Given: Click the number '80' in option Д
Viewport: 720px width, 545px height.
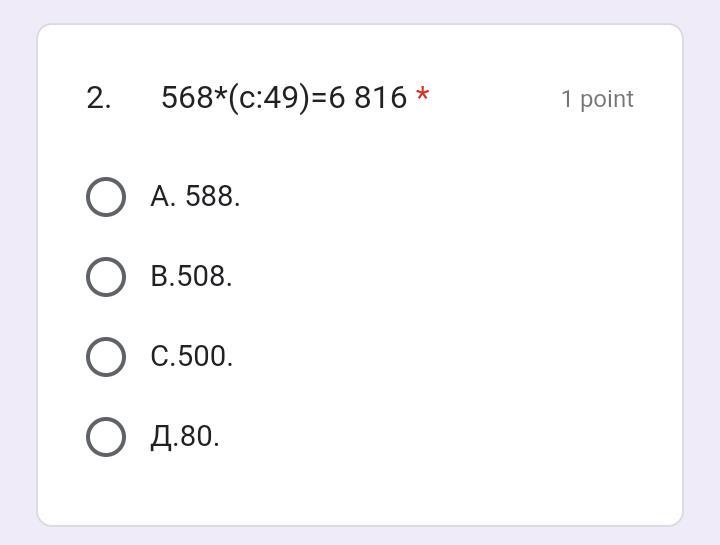Looking at the screenshot, I should [x=196, y=437].
